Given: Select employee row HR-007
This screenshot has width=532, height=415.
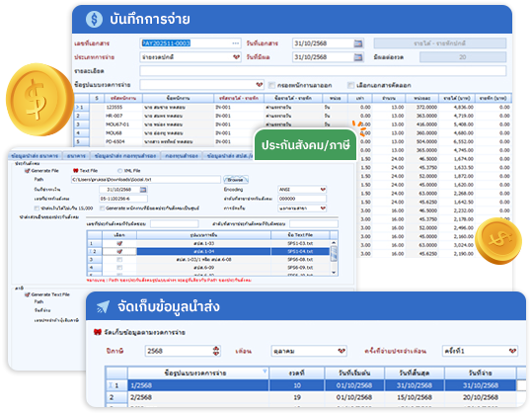Looking at the screenshot, I should pos(292,116).
